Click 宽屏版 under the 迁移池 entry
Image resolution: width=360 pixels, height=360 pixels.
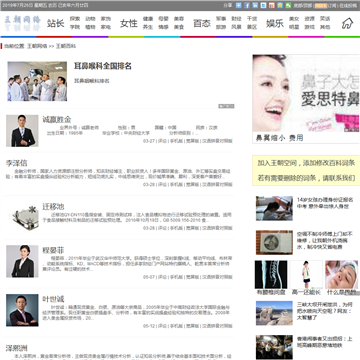click(x=192, y=228)
